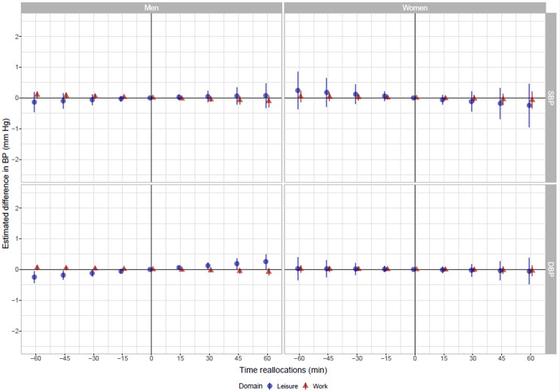
Task: Click the red Work triangle legend marker
Action: pyautogui.click(x=306, y=386)
